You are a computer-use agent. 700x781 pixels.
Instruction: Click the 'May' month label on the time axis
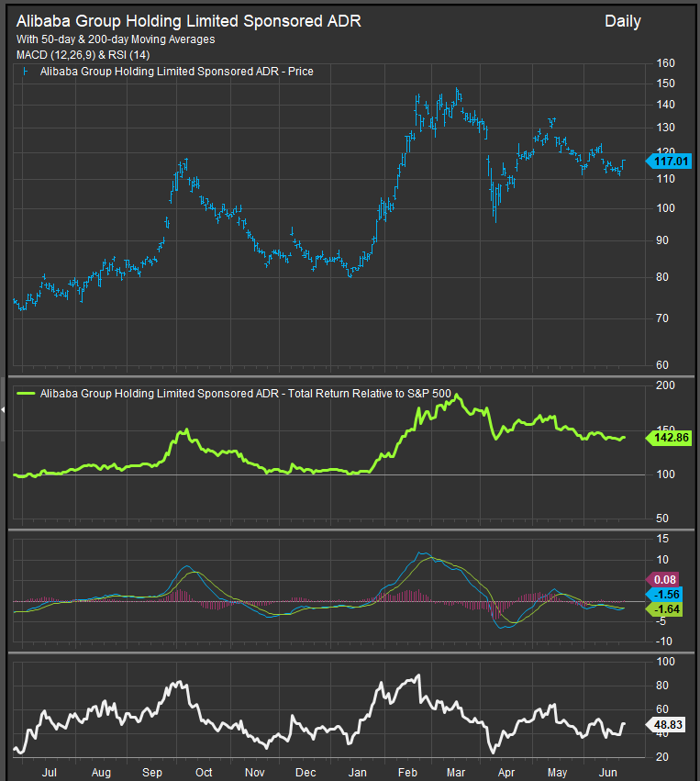[x=557, y=773]
